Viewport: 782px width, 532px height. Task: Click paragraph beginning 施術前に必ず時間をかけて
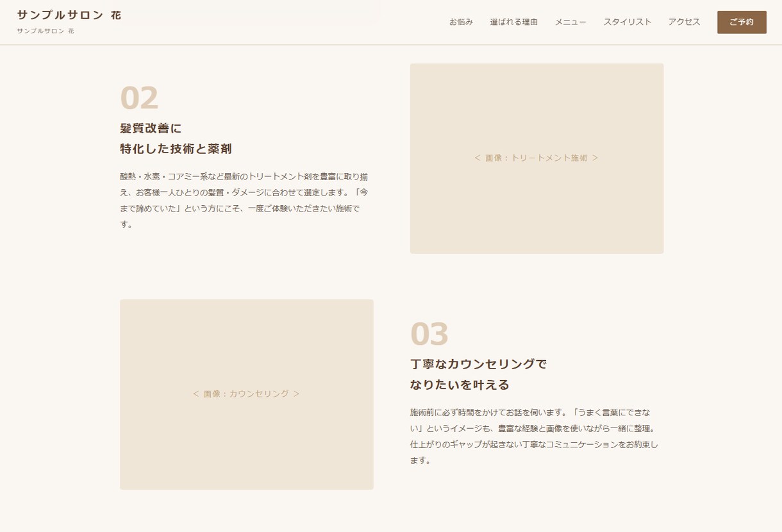coord(535,436)
